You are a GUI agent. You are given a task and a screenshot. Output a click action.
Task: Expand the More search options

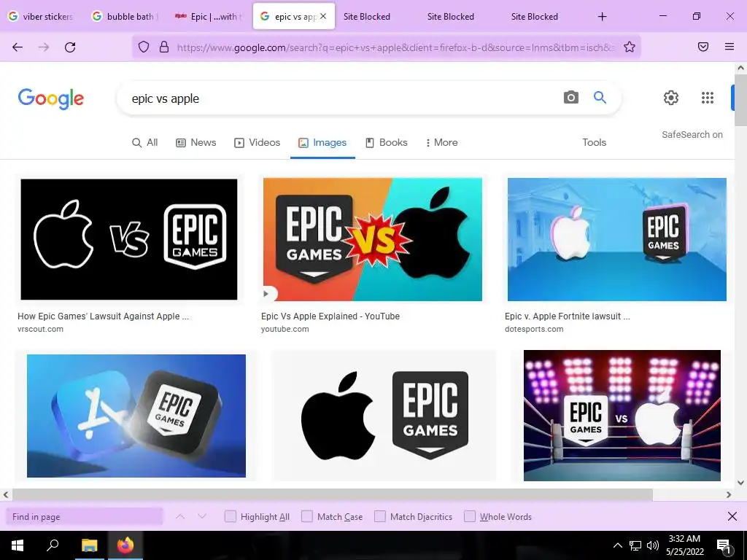(x=441, y=142)
